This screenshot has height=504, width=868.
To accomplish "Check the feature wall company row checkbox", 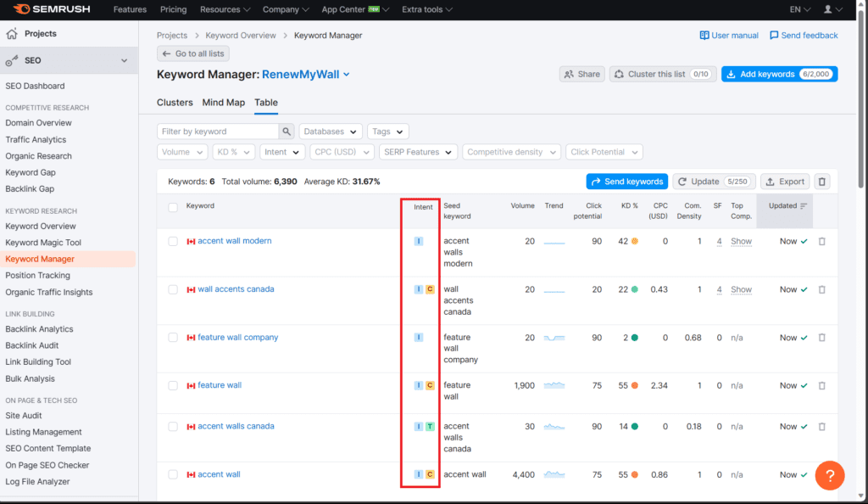I will click(173, 338).
